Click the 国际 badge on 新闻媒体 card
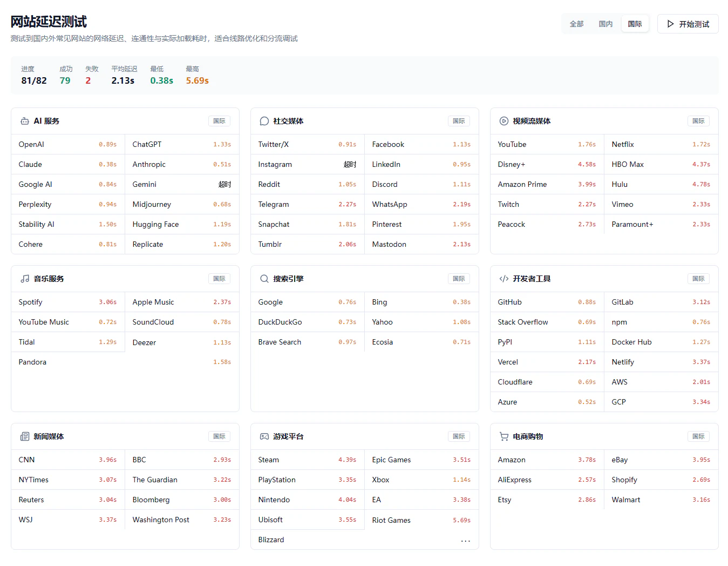 [x=219, y=436]
